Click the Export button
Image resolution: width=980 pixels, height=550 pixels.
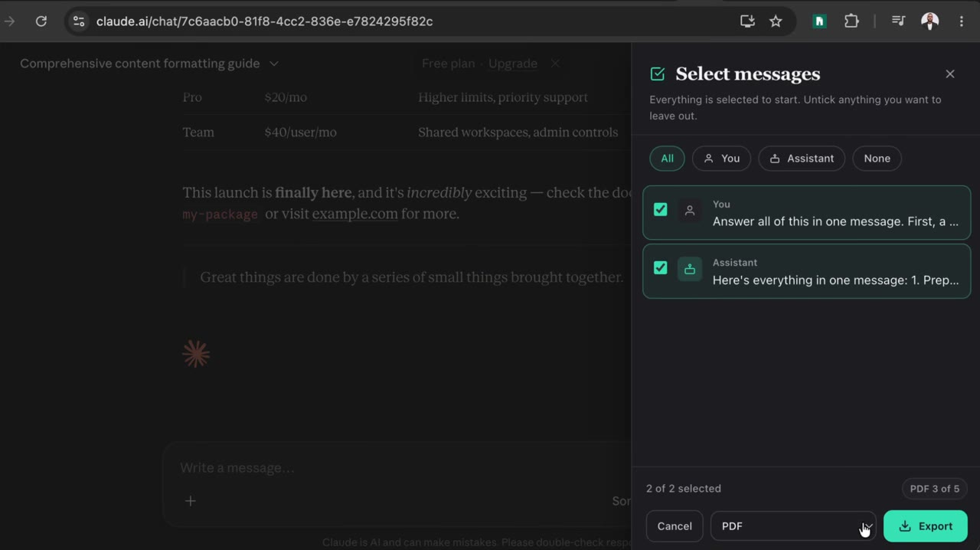[x=925, y=526]
